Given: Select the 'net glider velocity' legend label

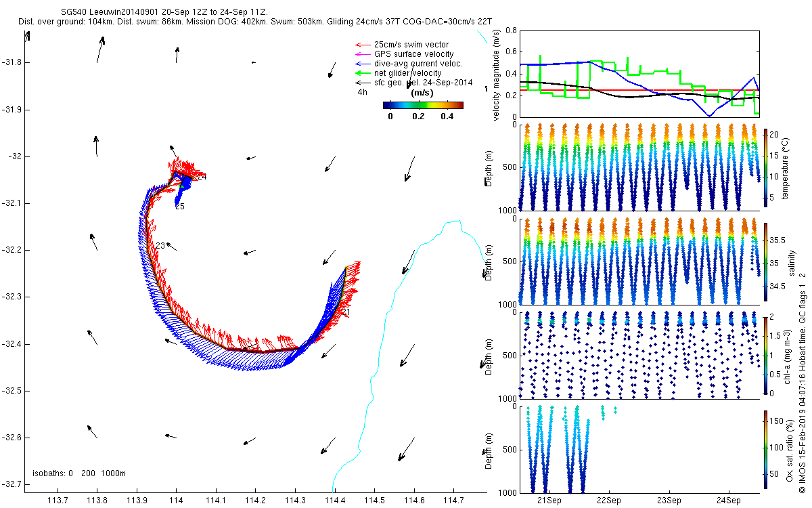Looking at the screenshot, I should pos(407,73).
